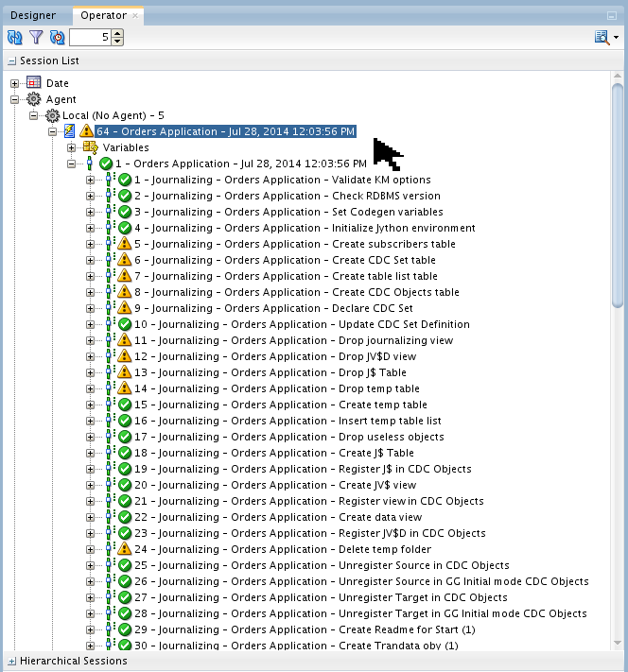Viewport: 628px width, 672px height.
Task: Expand step 1 Validate KM options
Action: coord(90,180)
